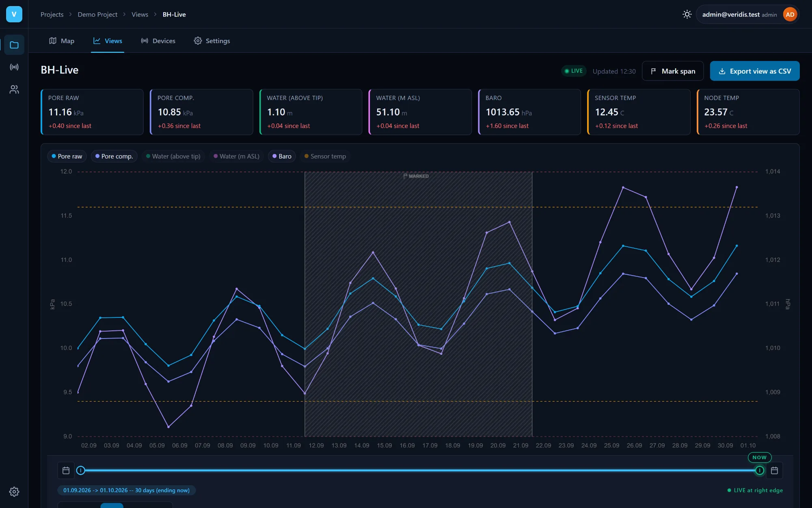The height and width of the screenshot is (508, 812).
Task: Select the SENSOR TEMP card
Action: pyautogui.click(x=639, y=112)
